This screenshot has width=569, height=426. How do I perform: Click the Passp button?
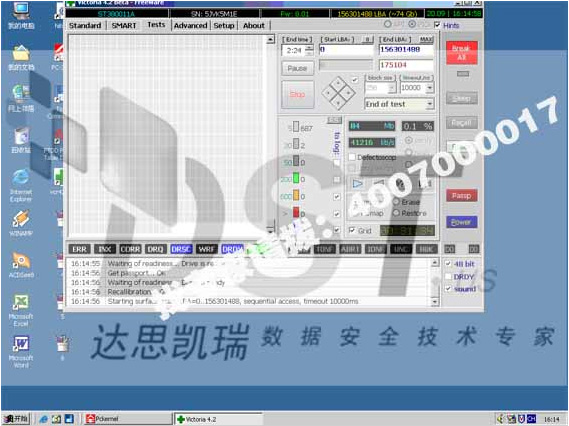pos(462,196)
